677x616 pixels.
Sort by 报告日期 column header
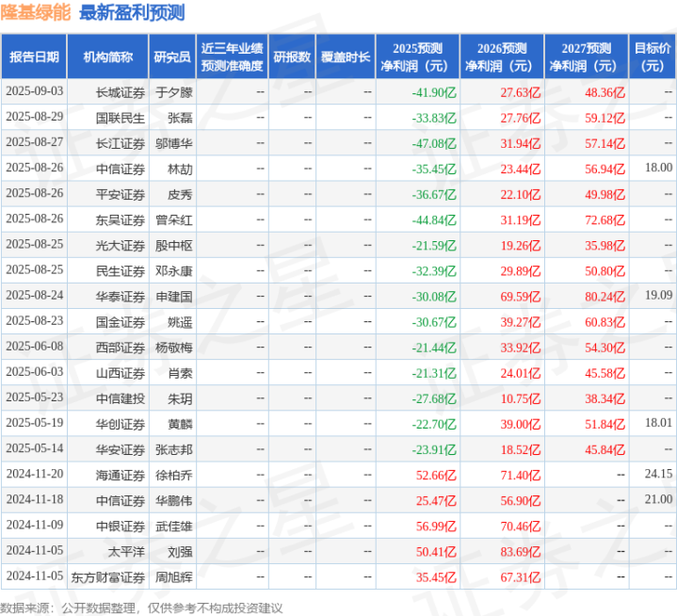tap(34, 57)
